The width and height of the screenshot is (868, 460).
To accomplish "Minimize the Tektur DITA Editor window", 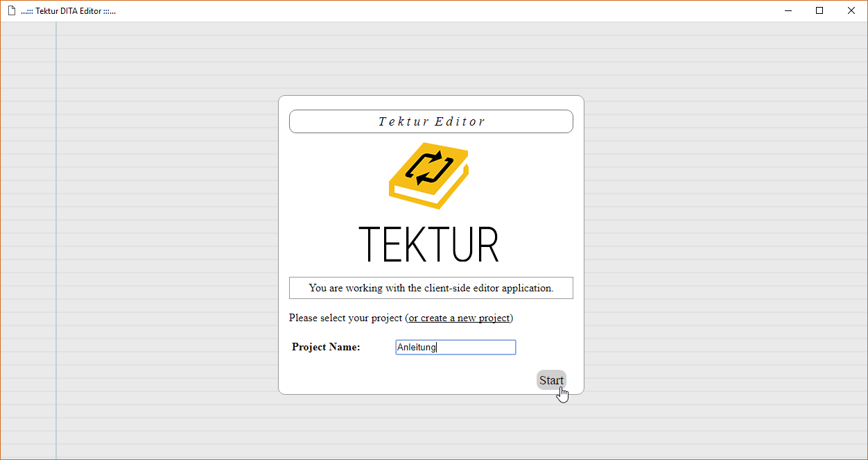I will [x=788, y=10].
